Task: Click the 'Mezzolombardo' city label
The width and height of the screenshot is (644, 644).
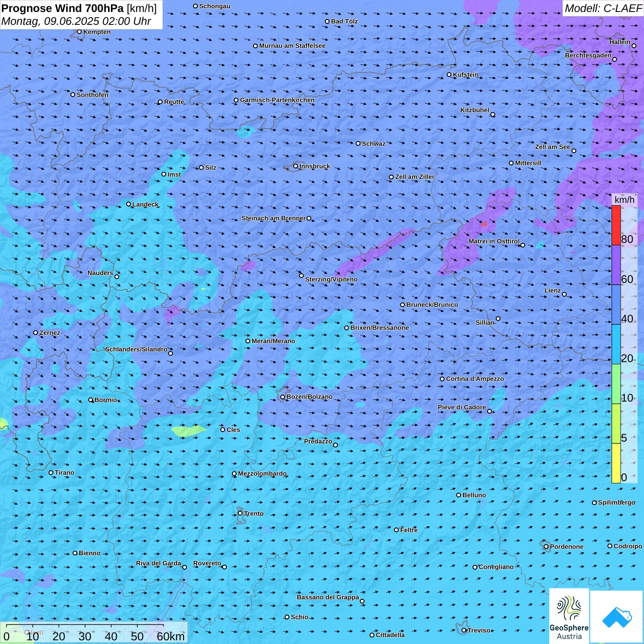Action: click(x=262, y=473)
